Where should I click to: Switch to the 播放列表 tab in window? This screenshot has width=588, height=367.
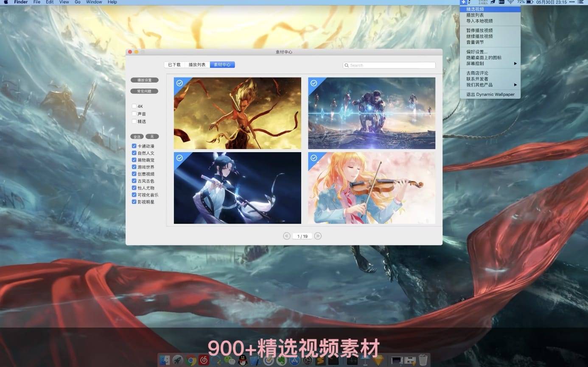pos(197,65)
